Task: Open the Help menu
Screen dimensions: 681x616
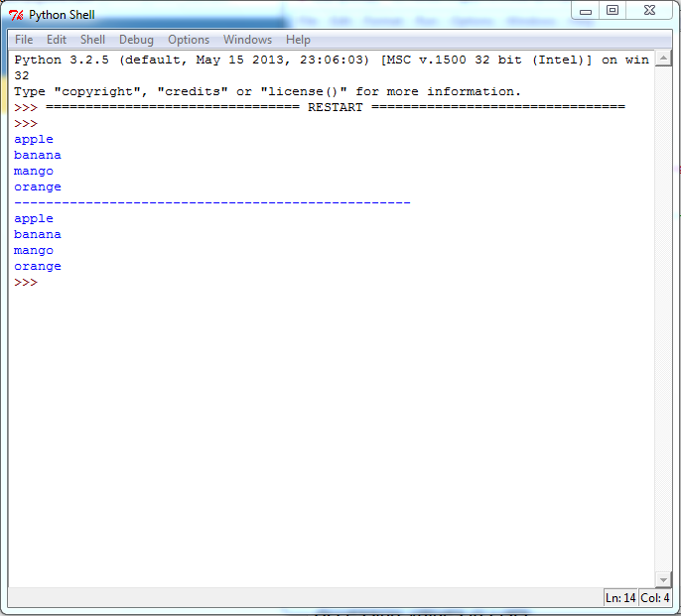Action: pyautogui.click(x=298, y=40)
